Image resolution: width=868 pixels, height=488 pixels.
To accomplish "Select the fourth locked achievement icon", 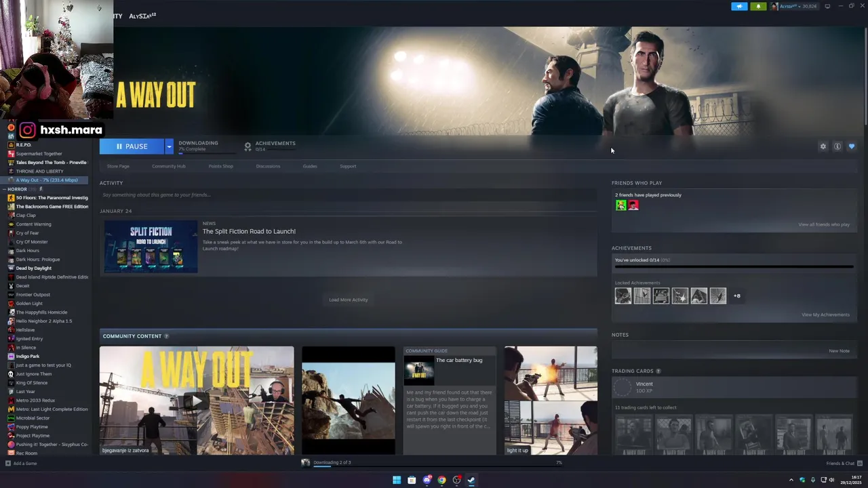I will click(x=680, y=296).
